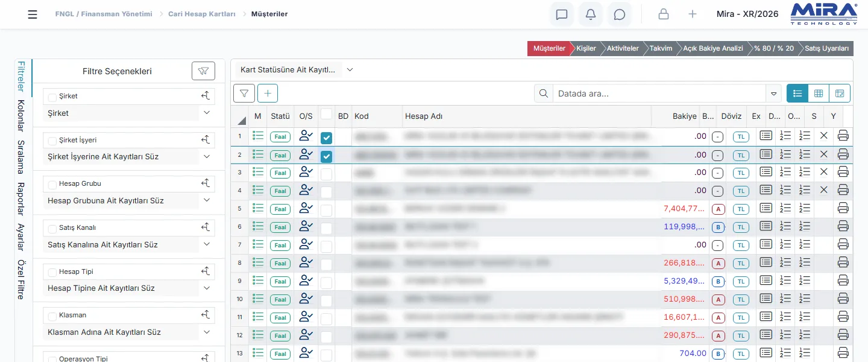Screen dimensions: 868x362
Task: Open the notifications bell icon
Action: 591,14
